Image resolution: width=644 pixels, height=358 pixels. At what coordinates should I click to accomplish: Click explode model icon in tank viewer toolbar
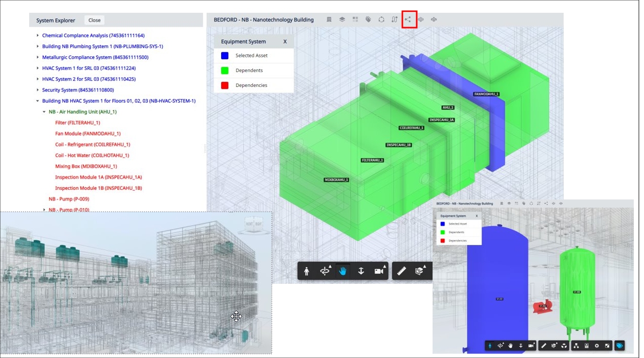[x=564, y=346]
